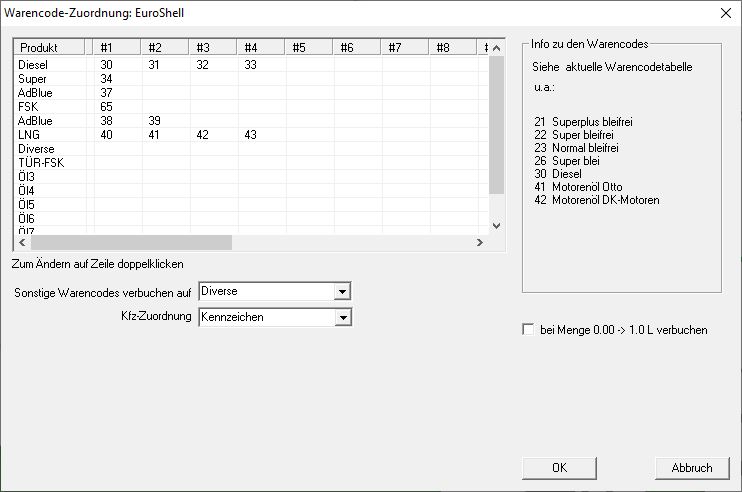Select the Diesel product row
Screen dimensions: 742x492
(x=252, y=65)
